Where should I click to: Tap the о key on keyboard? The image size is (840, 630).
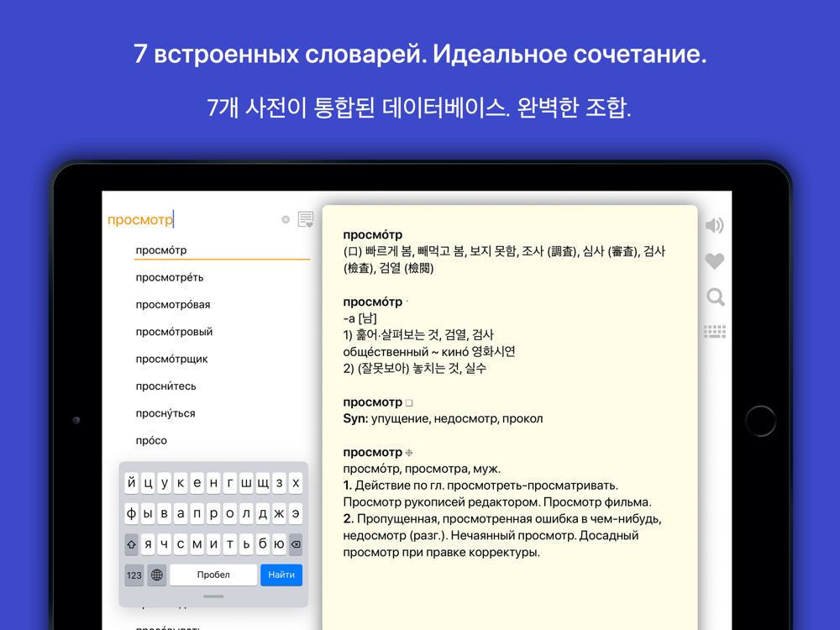[x=230, y=513]
